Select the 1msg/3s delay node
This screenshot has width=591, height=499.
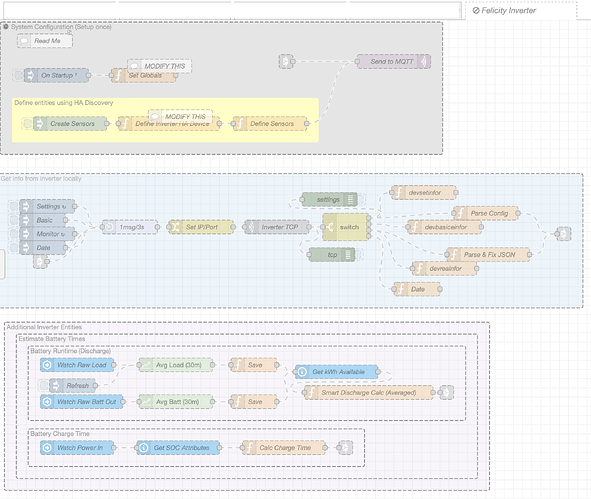click(130, 227)
